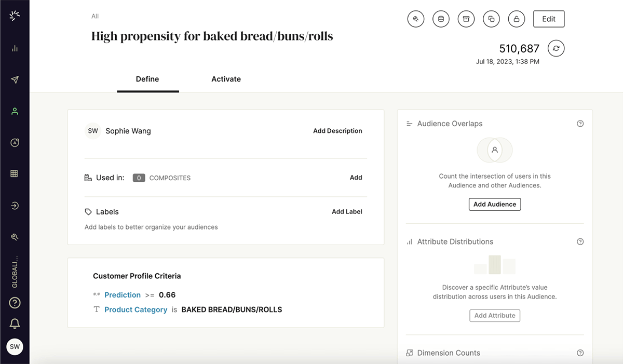Click the Add Audience button
This screenshot has width=623, height=364.
click(x=495, y=204)
